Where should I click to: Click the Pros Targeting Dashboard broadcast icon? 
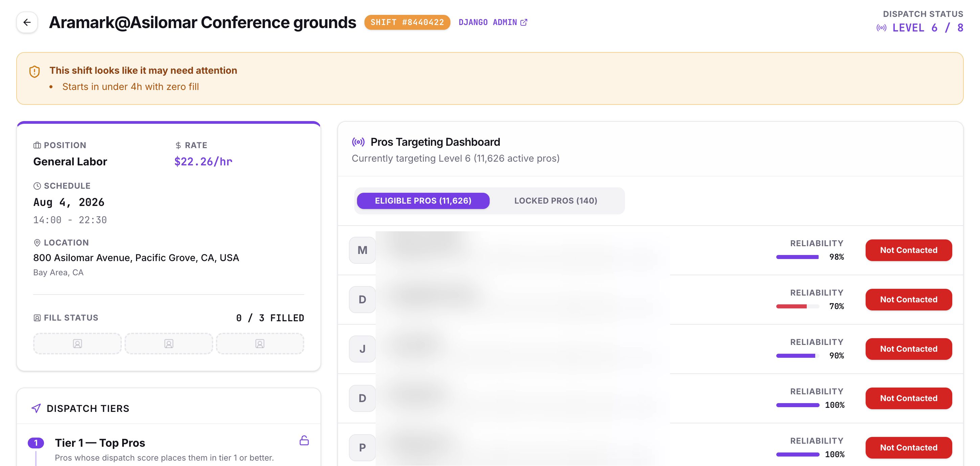(358, 142)
